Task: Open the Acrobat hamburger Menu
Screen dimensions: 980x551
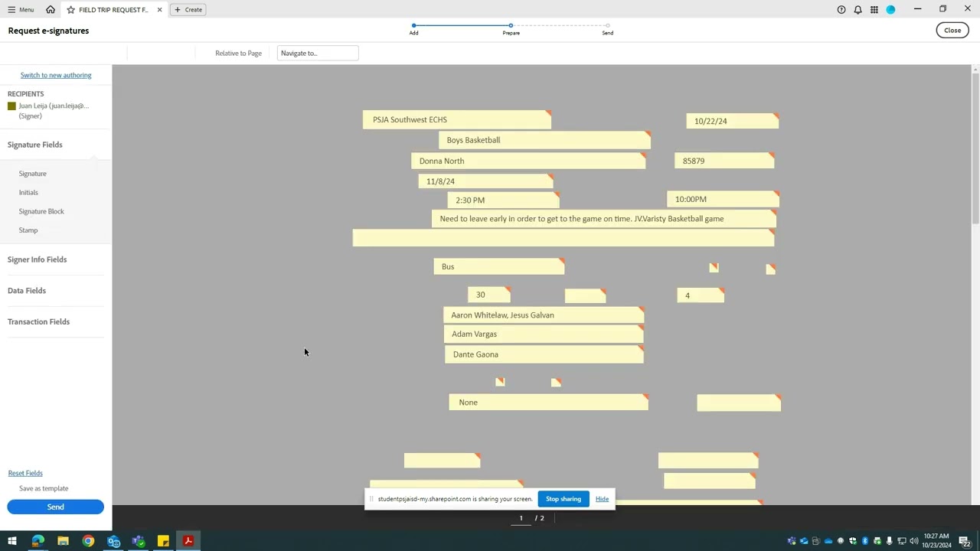Action: [x=21, y=10]
